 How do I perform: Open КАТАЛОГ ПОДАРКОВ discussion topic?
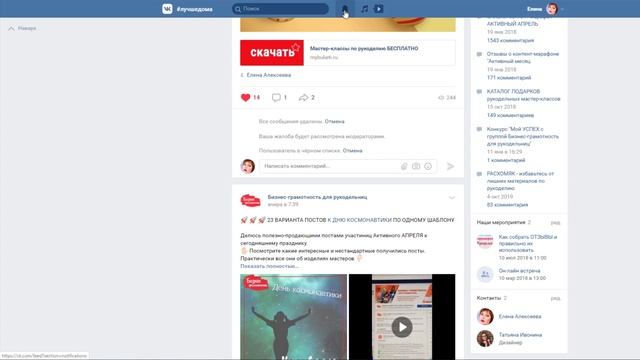(523, 95)
